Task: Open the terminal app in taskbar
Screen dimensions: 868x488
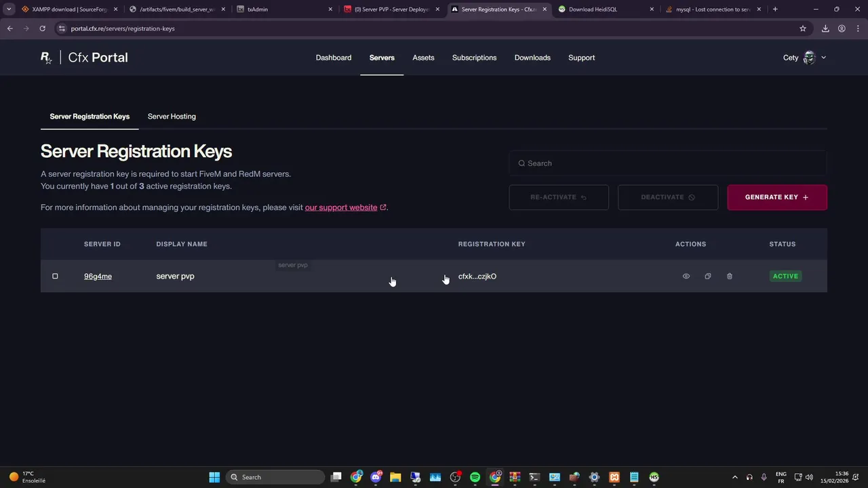Action: tap(534, 477)
